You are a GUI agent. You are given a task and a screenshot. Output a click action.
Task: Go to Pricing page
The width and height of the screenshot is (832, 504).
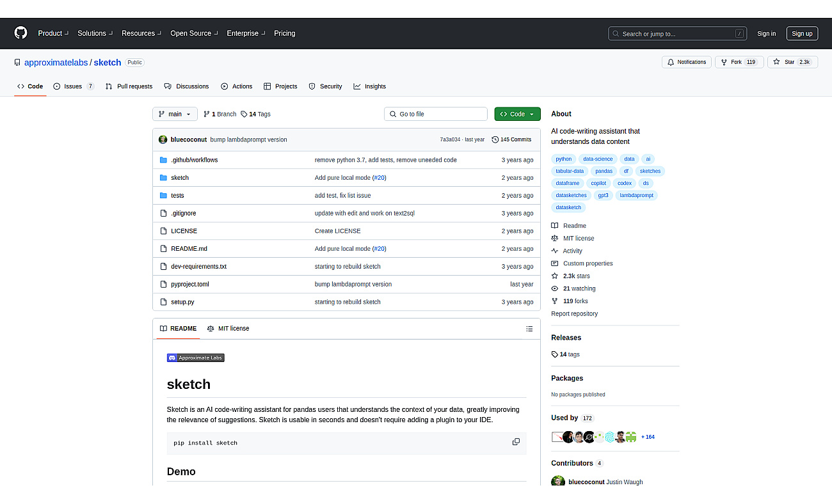[x=285, y=33]
